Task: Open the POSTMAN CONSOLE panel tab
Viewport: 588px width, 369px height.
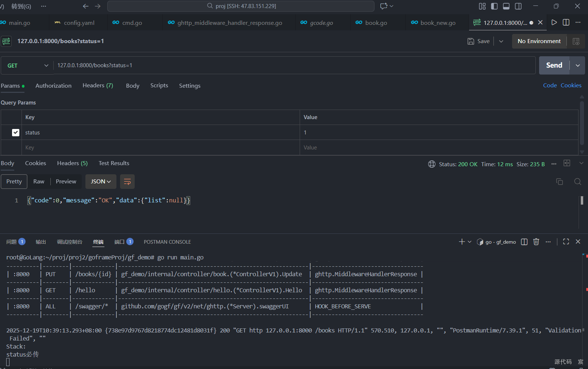Action: click(x=168, y=242)
